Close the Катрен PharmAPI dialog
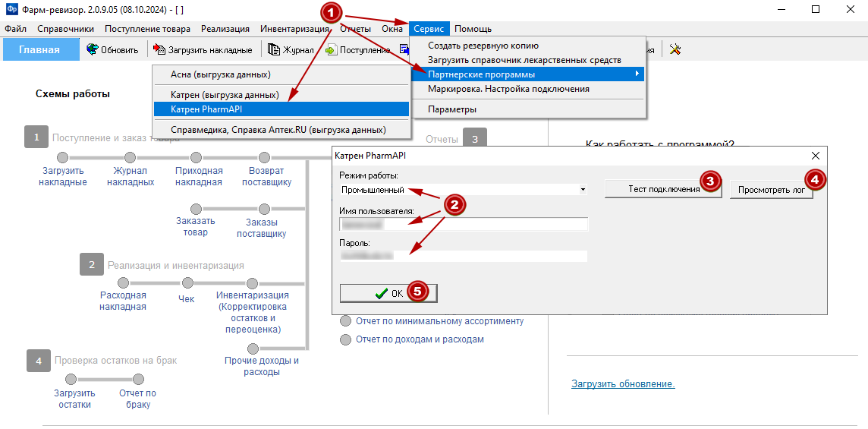The width and height of the screenshot is (868, 429). pyautogui.click(x=815, y=156)
